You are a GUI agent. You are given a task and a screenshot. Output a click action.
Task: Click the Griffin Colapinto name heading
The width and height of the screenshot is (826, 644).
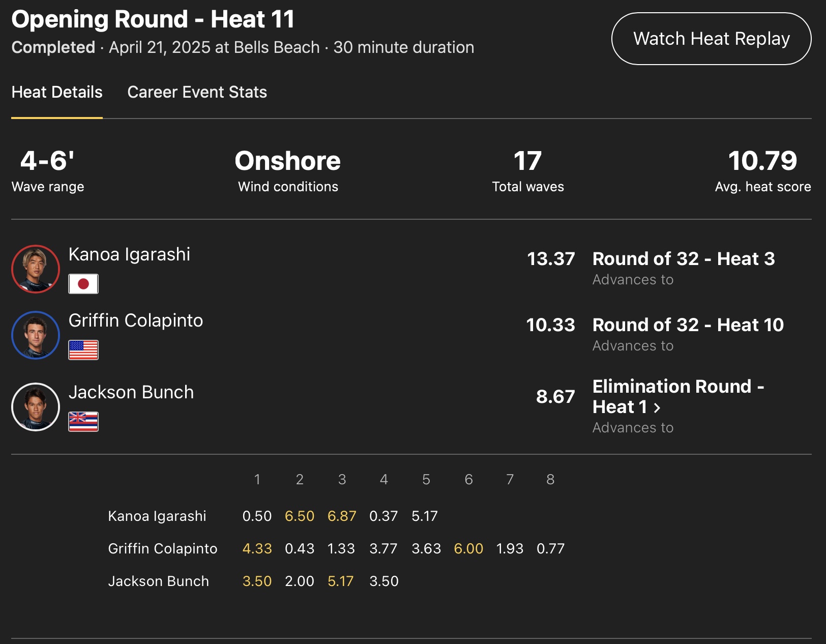pos(136,320)
